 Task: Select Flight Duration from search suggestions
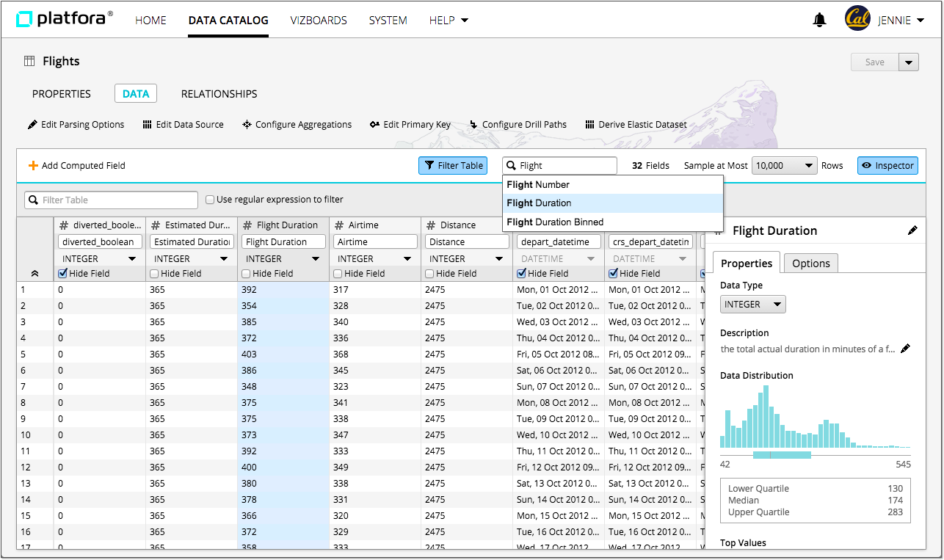[612, 203]
